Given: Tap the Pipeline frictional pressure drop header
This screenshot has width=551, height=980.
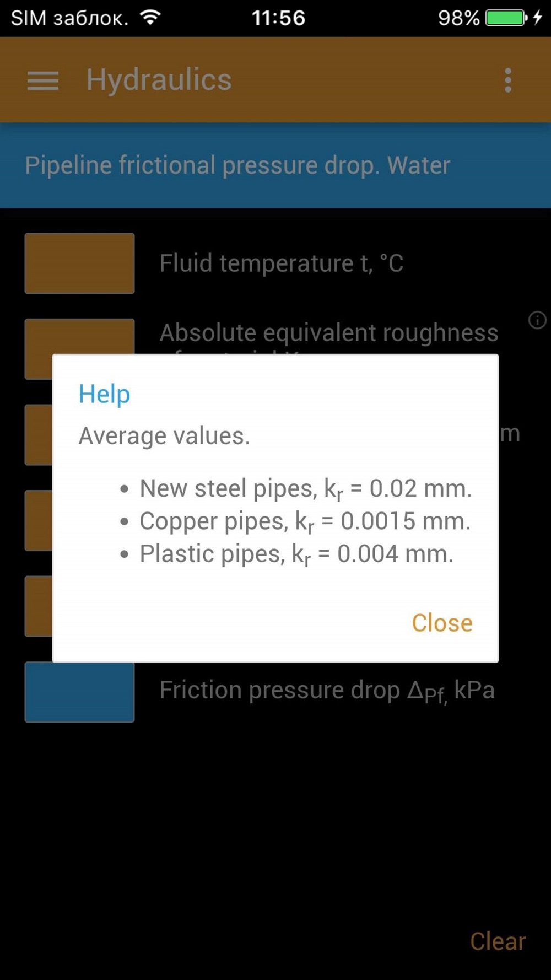Looking at the screenshot, I should [x=237, y=165].
